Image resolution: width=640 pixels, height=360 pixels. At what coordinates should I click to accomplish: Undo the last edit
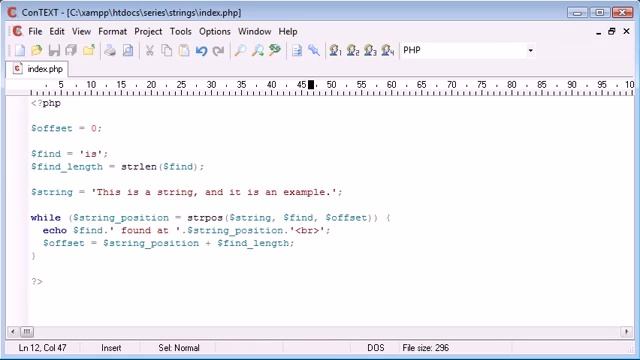point(201,51)
